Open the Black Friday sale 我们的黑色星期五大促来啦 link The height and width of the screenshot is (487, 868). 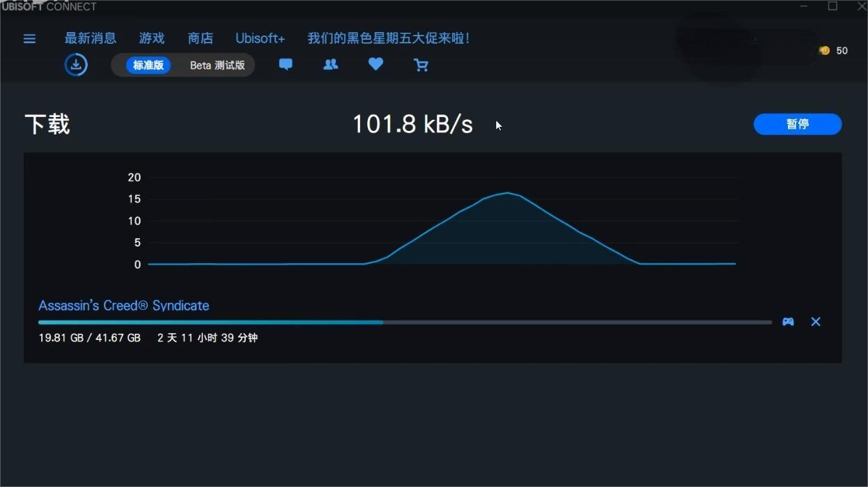pos(389,38)
